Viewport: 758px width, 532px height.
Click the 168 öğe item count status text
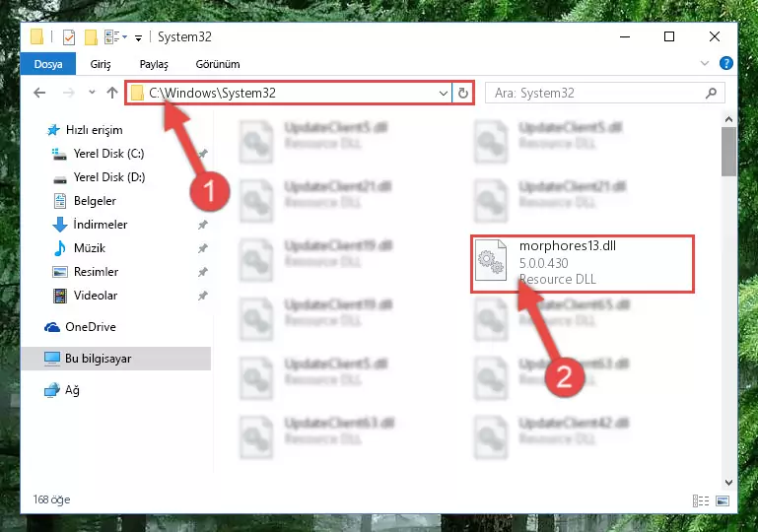pyautogui.click(x=51, y=499)
